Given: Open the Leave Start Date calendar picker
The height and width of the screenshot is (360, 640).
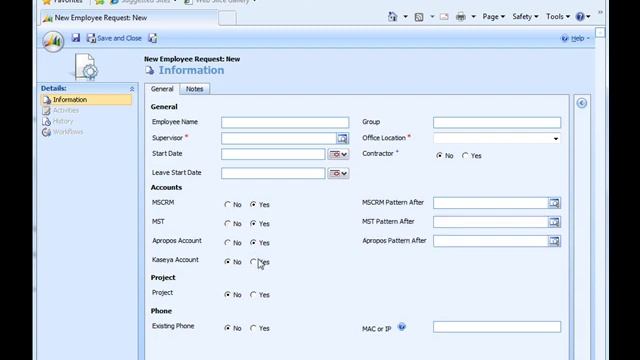Looking at the screenshot, I should click(x=338, y=173).
